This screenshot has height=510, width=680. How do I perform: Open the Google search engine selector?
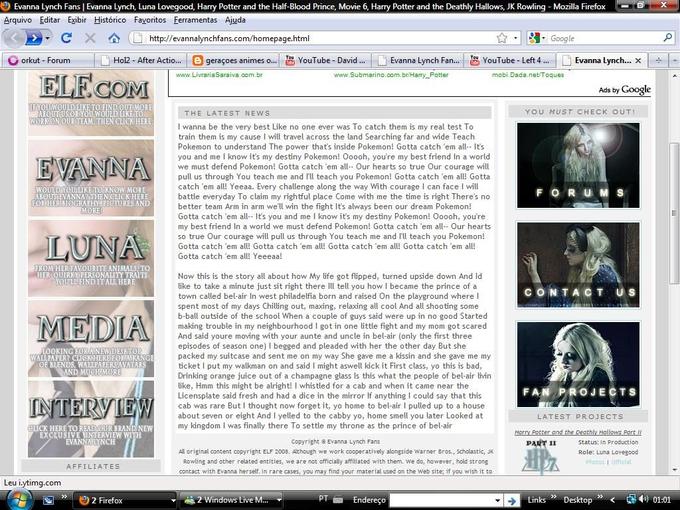pyautogui.click(x=537, y=38)
